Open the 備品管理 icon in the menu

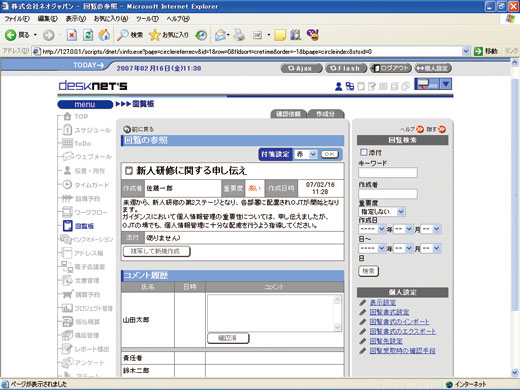click(68, 335)
